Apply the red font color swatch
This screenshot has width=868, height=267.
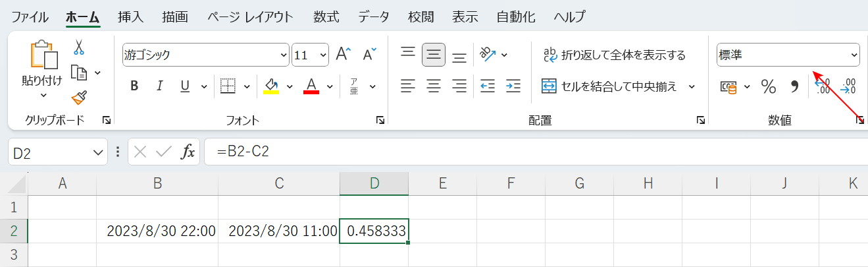(x=311, y=86)
